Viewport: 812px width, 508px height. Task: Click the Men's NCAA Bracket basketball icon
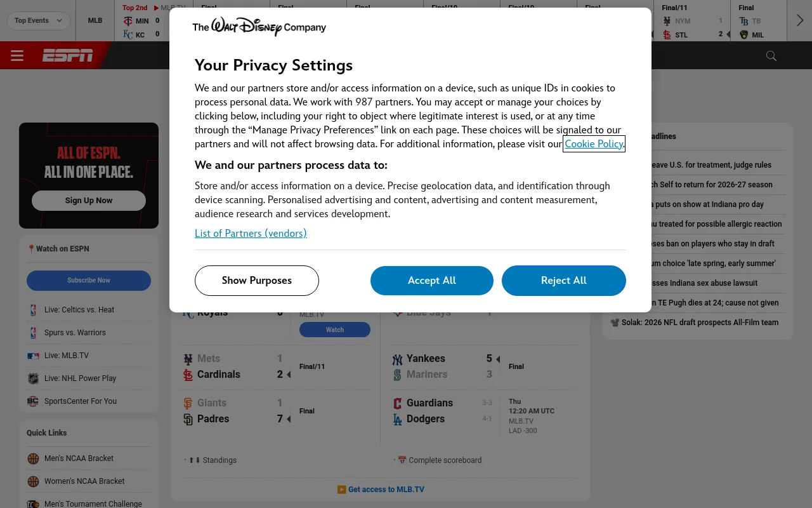(x=34, y=458)
